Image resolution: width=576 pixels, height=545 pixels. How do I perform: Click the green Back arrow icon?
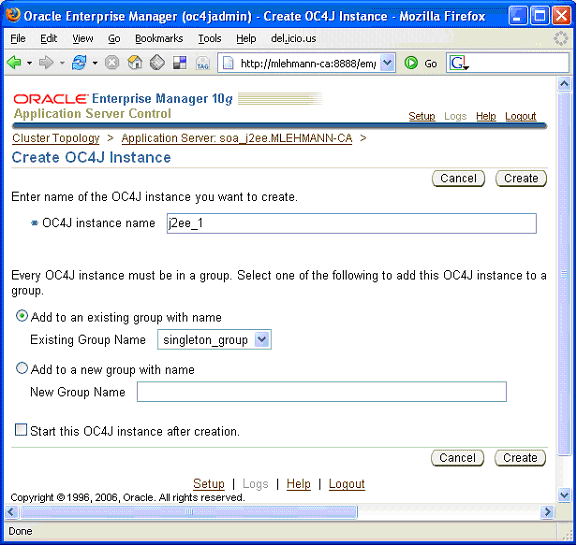(x=14, y=63)
